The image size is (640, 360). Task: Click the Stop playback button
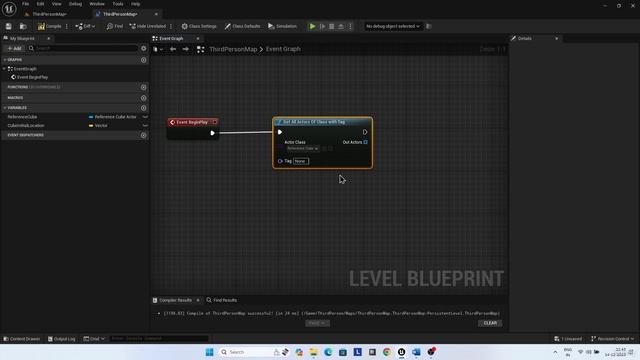coord(331,26)
